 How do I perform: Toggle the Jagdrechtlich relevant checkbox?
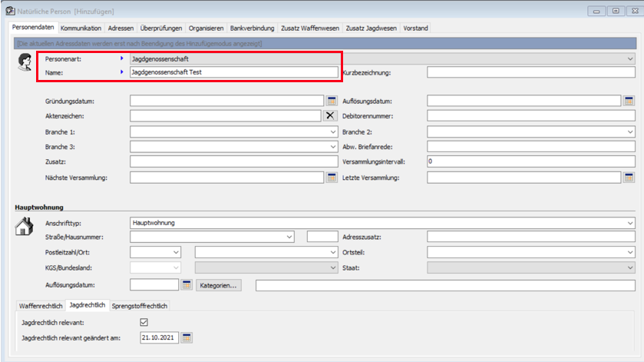click(144, 322)
